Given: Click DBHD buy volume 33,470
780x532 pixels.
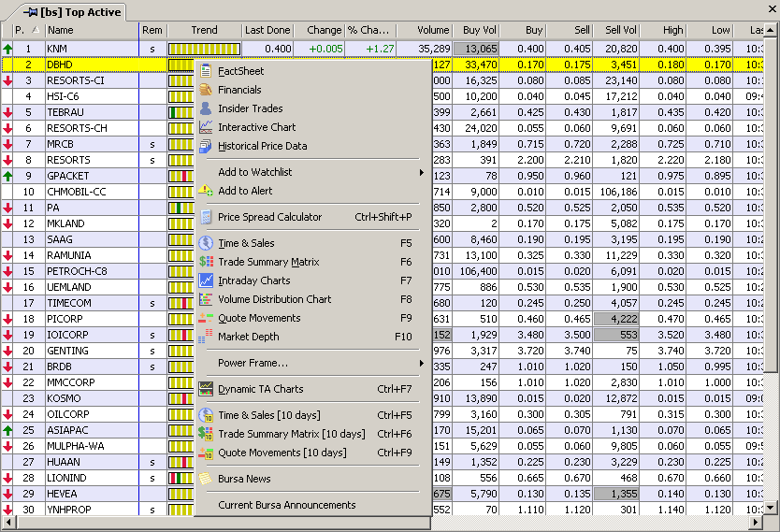Looking at the screenshot, I should click(481, 65).
